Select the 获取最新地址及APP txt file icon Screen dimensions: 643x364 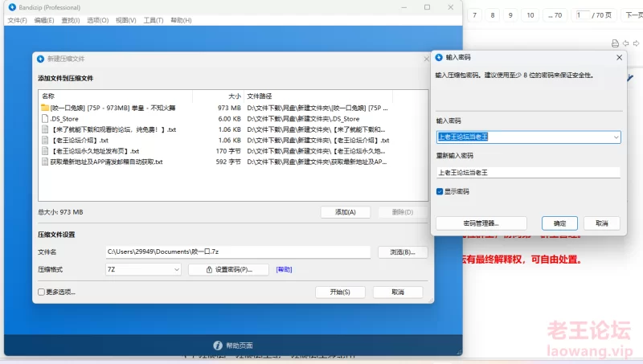[45, 162]
